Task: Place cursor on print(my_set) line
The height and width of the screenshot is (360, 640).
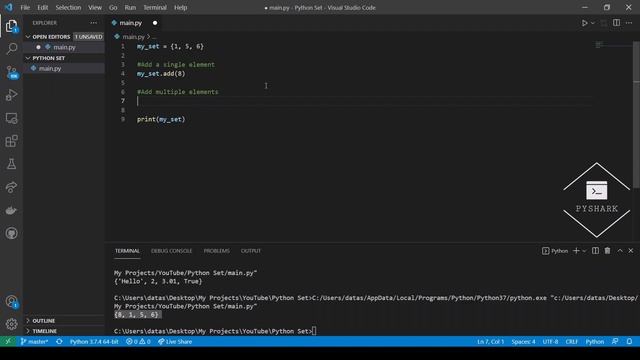Action: pyautogui.click(x=161, y=119)
